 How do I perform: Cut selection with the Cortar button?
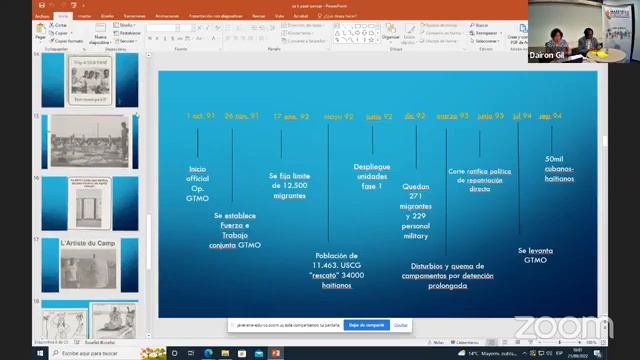tap(58, 25)
